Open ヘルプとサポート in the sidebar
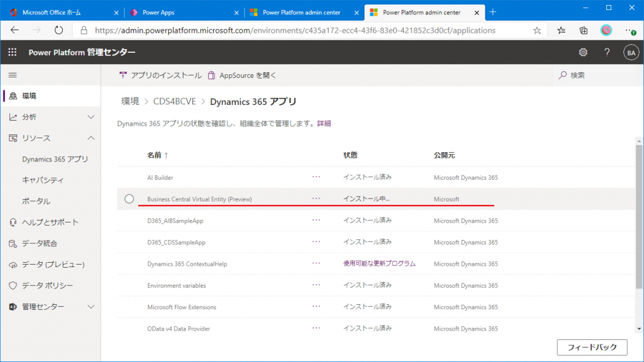This screenshot has height=362, width=644. (50, 222)
